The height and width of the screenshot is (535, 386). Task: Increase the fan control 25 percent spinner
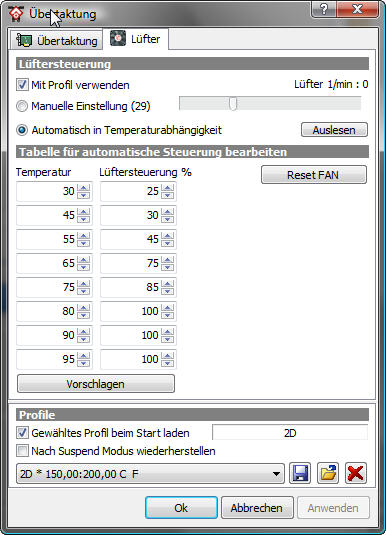coord(167,187)
